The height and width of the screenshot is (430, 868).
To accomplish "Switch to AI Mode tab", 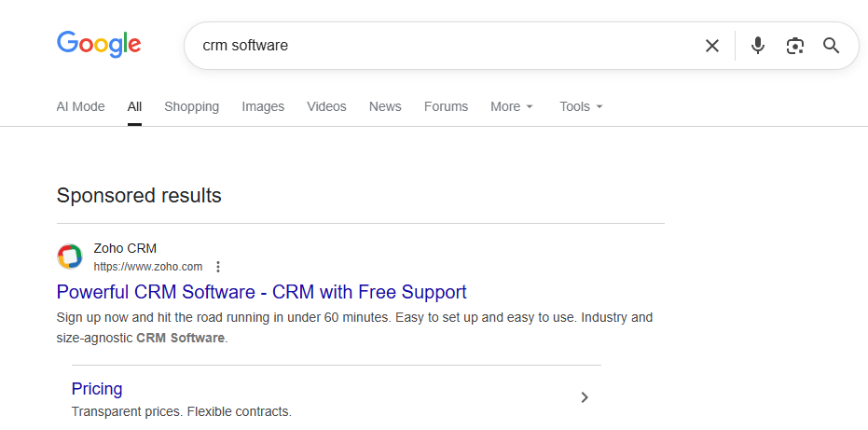I will (x=80, y=106).
